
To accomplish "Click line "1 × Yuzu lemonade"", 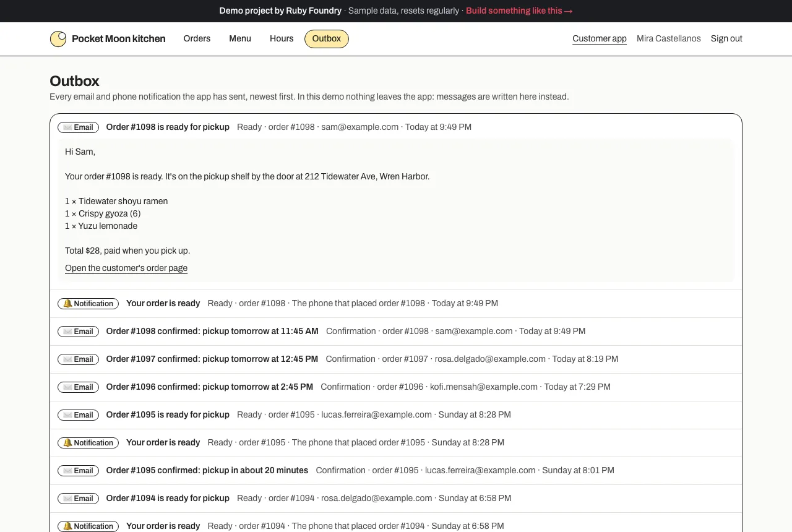I will 101,226.
